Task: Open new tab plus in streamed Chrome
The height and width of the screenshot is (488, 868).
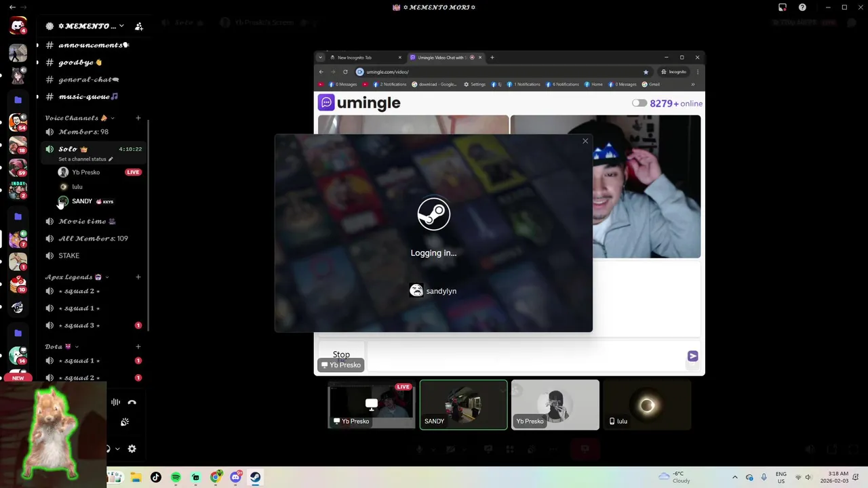Action: coord(492,58)
